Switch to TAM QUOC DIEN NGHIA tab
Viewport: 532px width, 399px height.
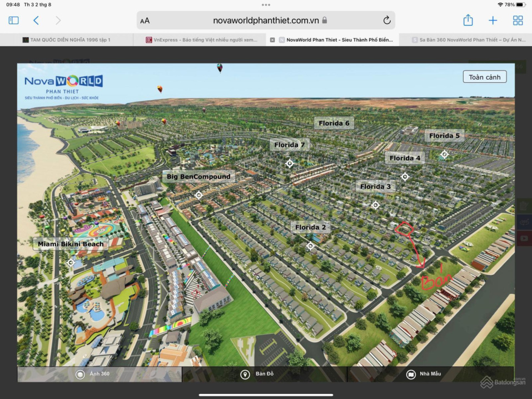pos(67,40)
